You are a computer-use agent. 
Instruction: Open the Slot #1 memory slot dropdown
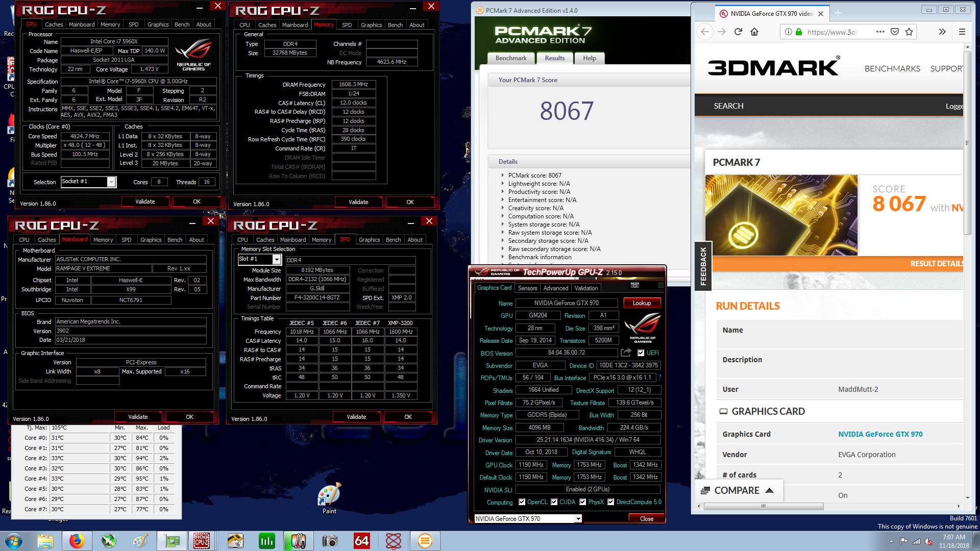click(276, 260)
